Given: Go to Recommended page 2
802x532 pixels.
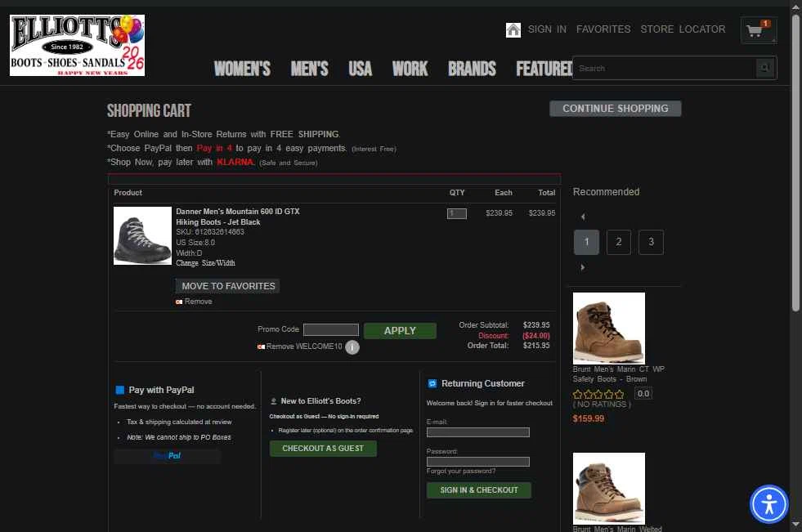Looking at the screenshot, I should coord(618,242).
